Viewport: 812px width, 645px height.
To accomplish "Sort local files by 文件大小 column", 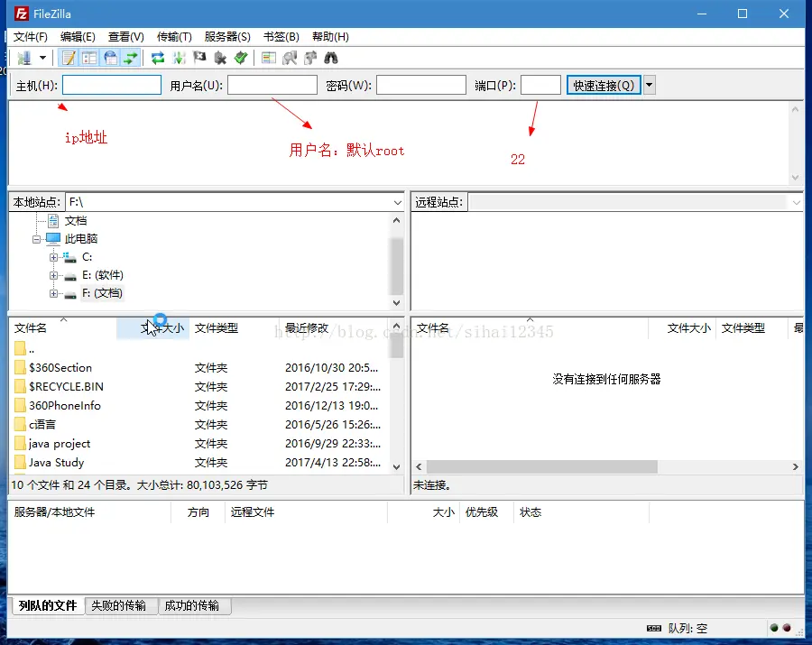I will pos(152,328).
